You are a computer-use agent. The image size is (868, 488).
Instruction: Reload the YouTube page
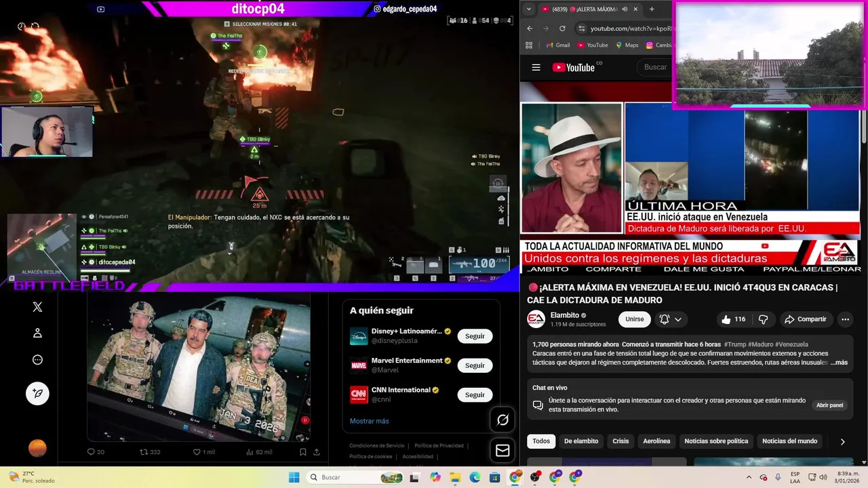[x=562, y=28]
